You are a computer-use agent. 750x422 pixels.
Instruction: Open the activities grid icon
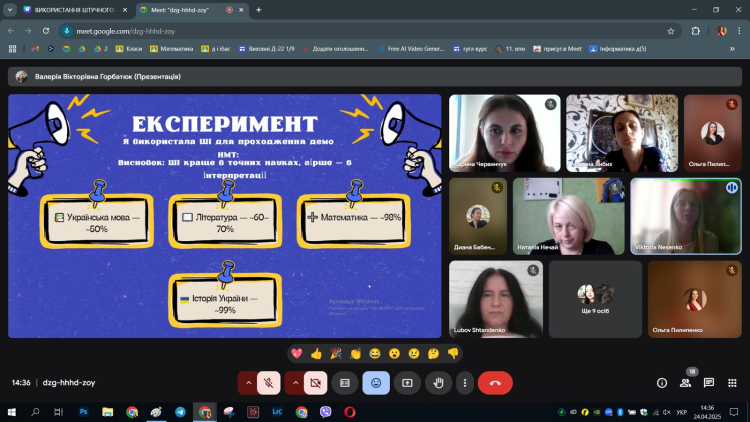[x=732, y=382]
